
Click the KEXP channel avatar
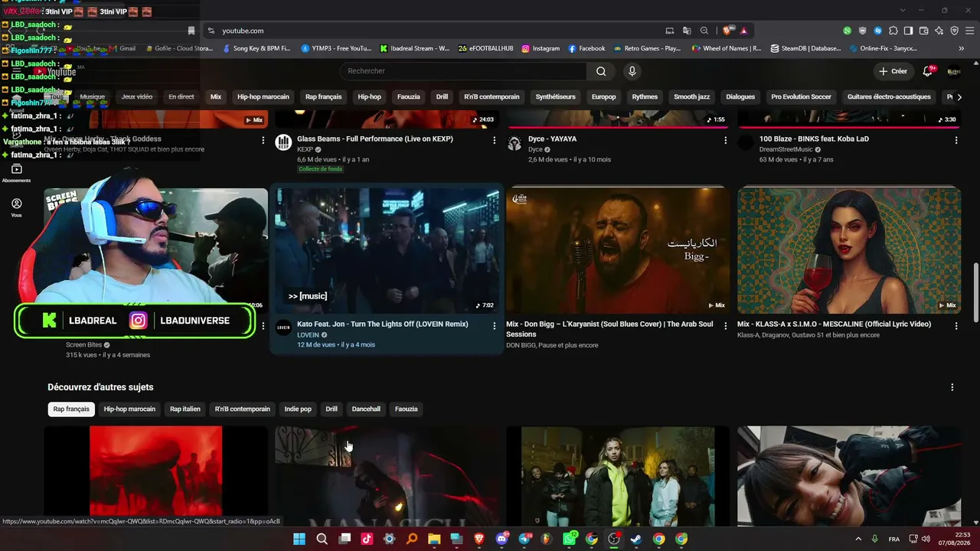[283, 142]
